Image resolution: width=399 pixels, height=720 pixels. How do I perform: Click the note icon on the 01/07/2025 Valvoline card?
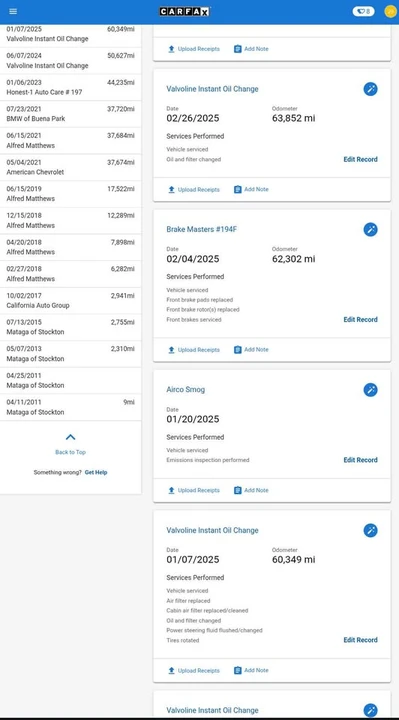237,670
